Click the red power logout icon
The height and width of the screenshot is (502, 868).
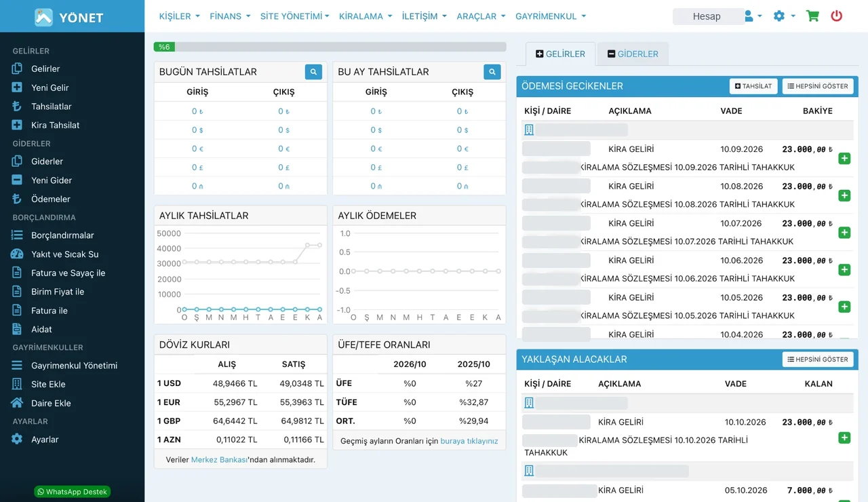[x=837, y=16]
